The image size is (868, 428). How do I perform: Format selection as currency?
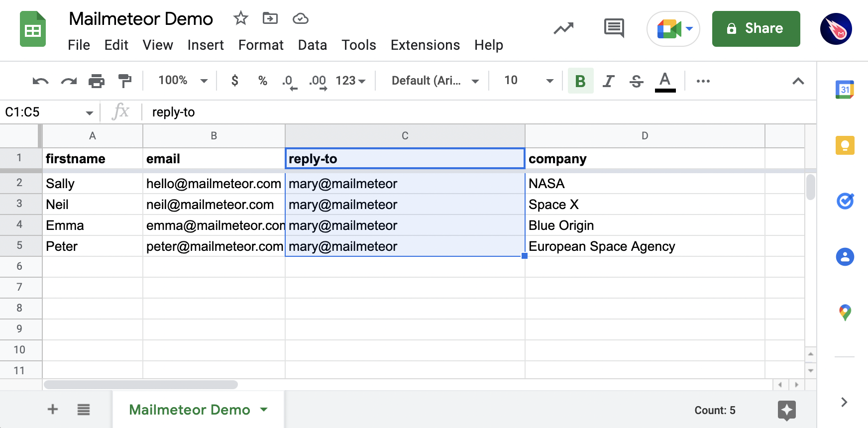(x=235, y=81)
